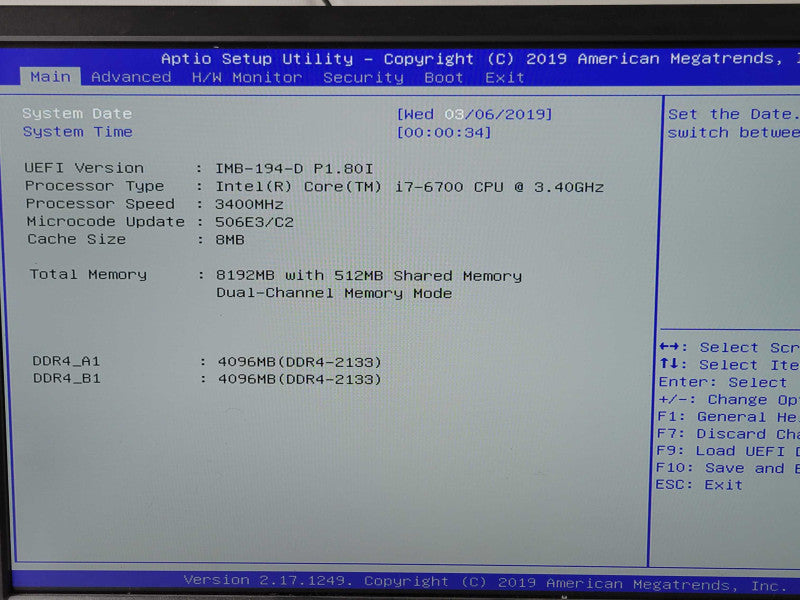800x600 pixels.
Task: Click the 8MB cache value
Action: 230,239
